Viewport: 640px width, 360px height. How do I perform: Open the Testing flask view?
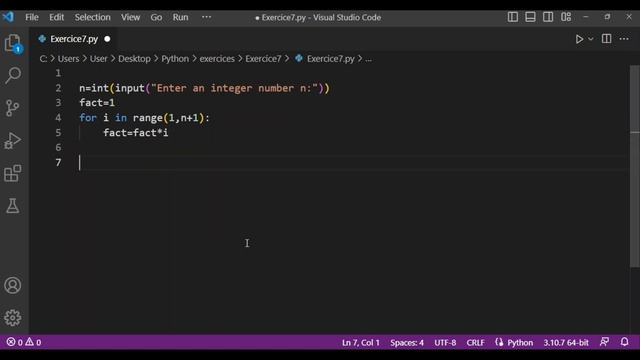pyautogui.click(x=13, y=206)
